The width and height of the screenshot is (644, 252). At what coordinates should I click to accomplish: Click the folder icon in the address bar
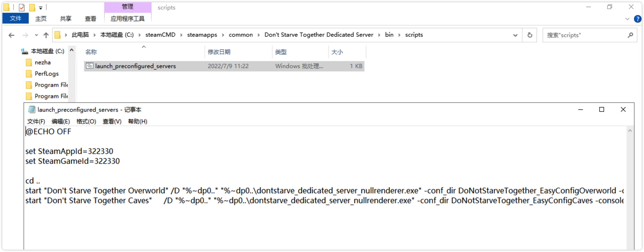pos(58,35)
